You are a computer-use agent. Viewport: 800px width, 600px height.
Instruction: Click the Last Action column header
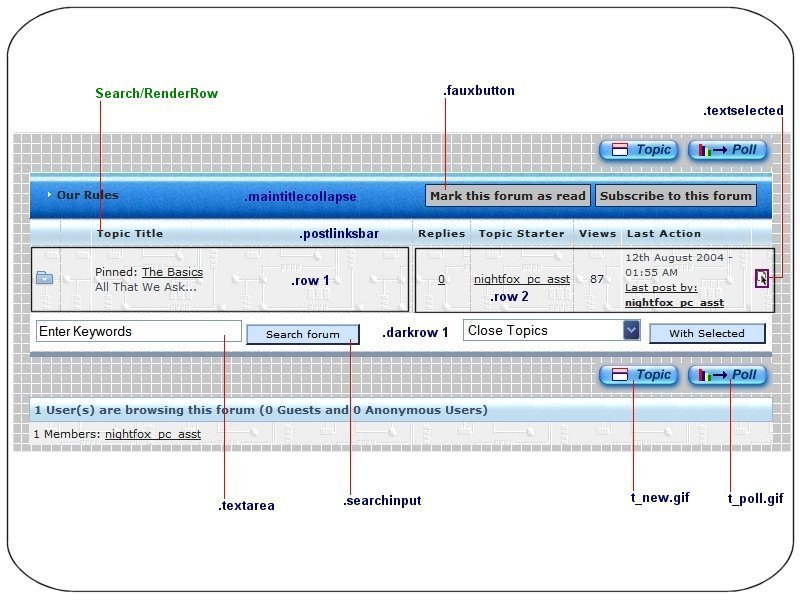click(x=663, y=234)
